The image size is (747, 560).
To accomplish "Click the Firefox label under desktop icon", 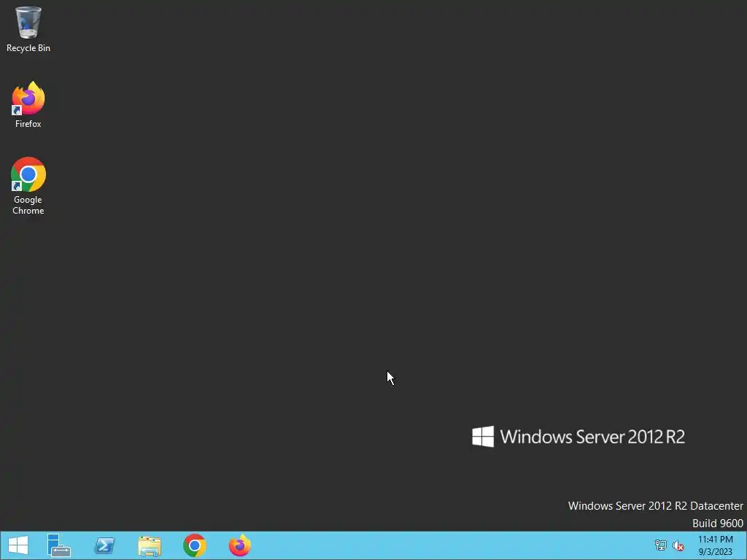I will point(28,124).
